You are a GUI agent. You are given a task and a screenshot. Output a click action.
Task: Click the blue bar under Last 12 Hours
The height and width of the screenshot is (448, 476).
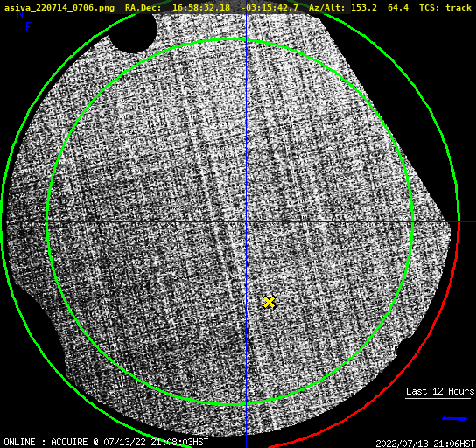tap(454, 419)
